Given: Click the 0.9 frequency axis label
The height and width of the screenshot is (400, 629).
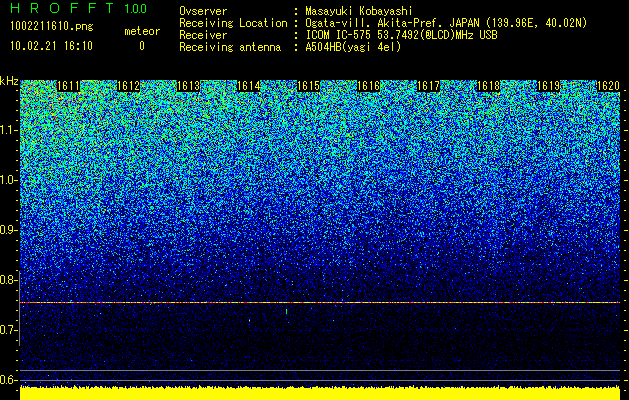Looking at the screenshot, I should (x=8, y=230).
